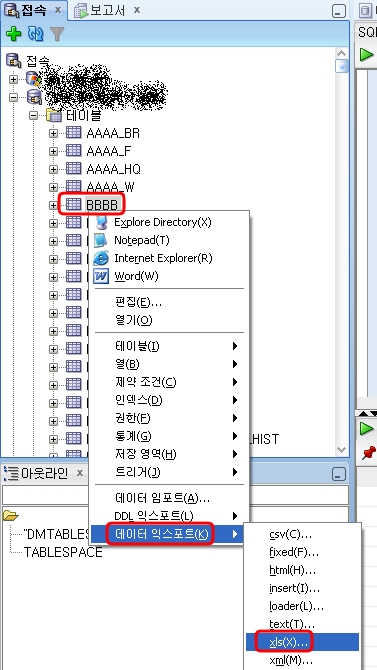Click the connections tree vertical scrollbar

[342, 251]
